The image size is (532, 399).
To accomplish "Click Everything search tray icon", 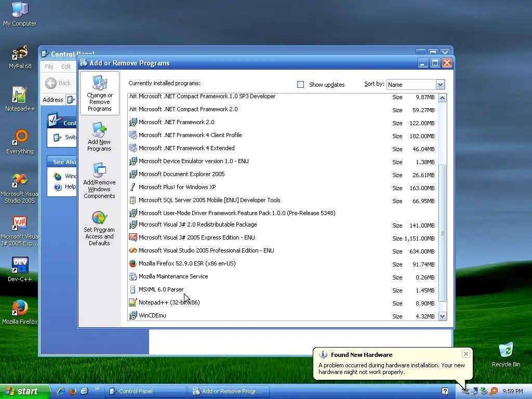I will tap(494, 391).
